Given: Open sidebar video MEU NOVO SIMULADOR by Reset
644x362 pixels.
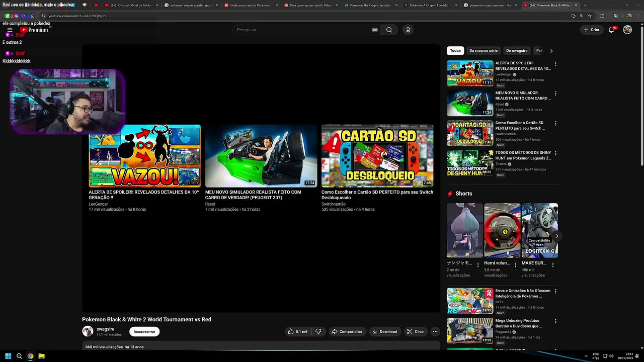Looking at the screenshot, I should coord(470,103).
